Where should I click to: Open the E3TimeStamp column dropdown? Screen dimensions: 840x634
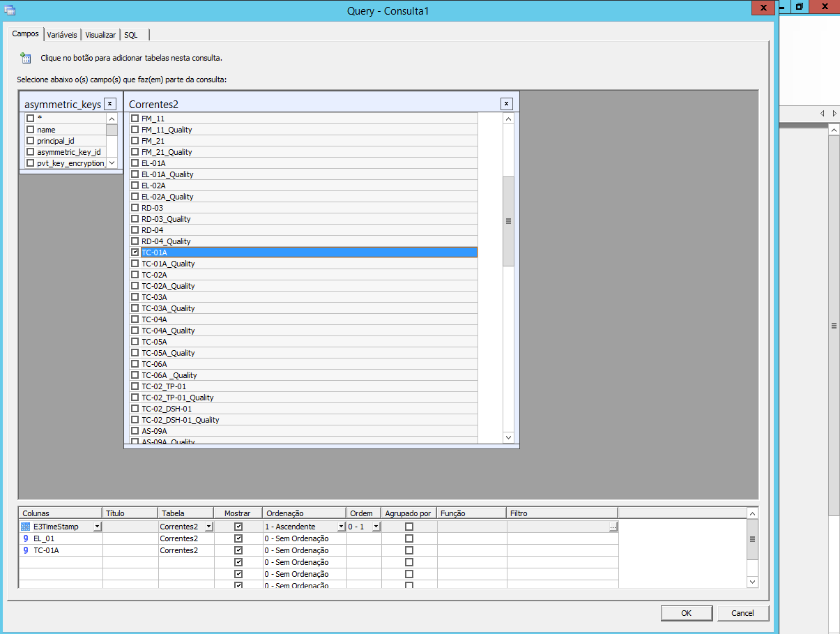(97, 527)
